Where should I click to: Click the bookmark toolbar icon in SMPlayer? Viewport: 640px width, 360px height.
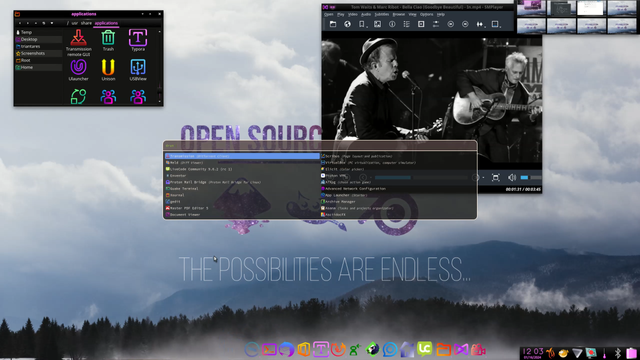tap(362, 24)
